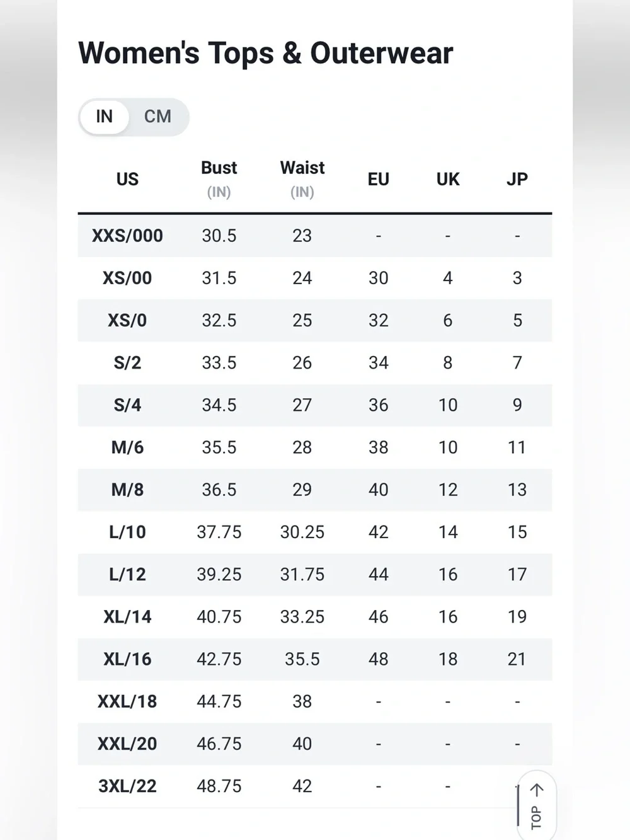
Task: Click the TOP arrow button
Action: pyautogui.click(x=536, y=805)
